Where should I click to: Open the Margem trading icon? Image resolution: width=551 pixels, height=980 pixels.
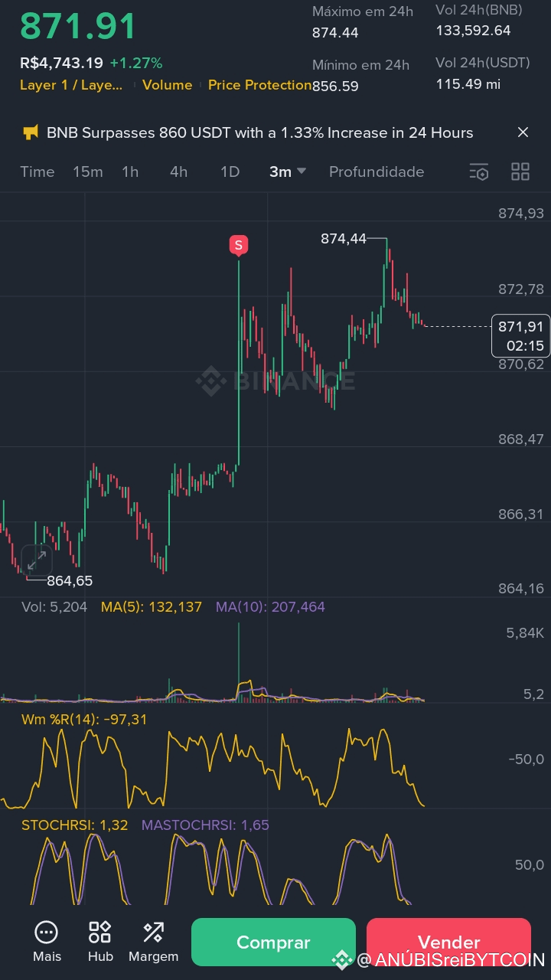click(153, 933)
